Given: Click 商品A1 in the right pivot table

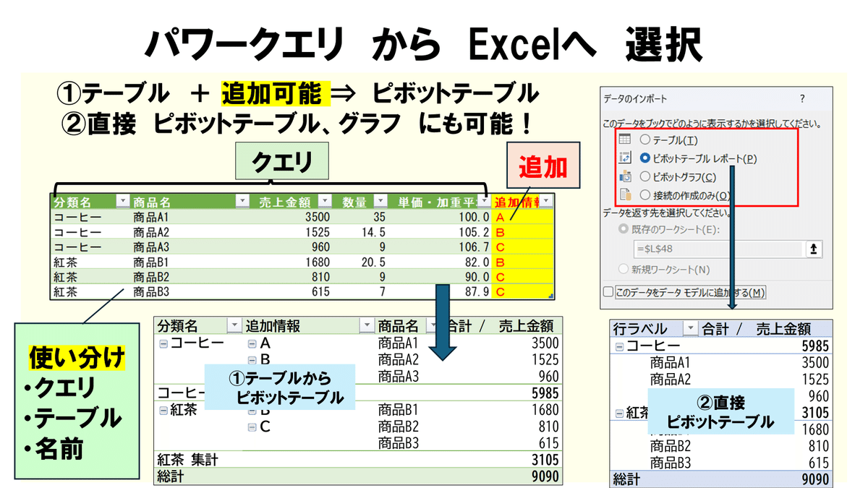Looking at the screenshot, I should [671, 363].
